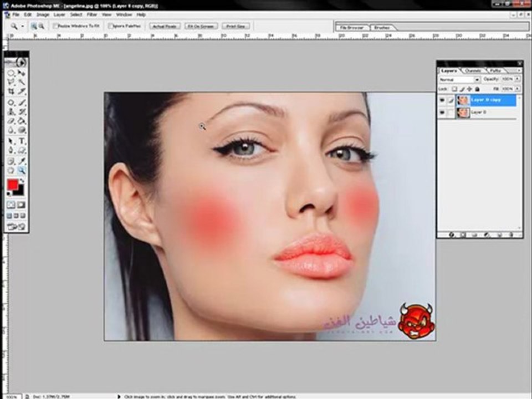
Task: Select the History Brush tool
Action: (x=22, y=111)
